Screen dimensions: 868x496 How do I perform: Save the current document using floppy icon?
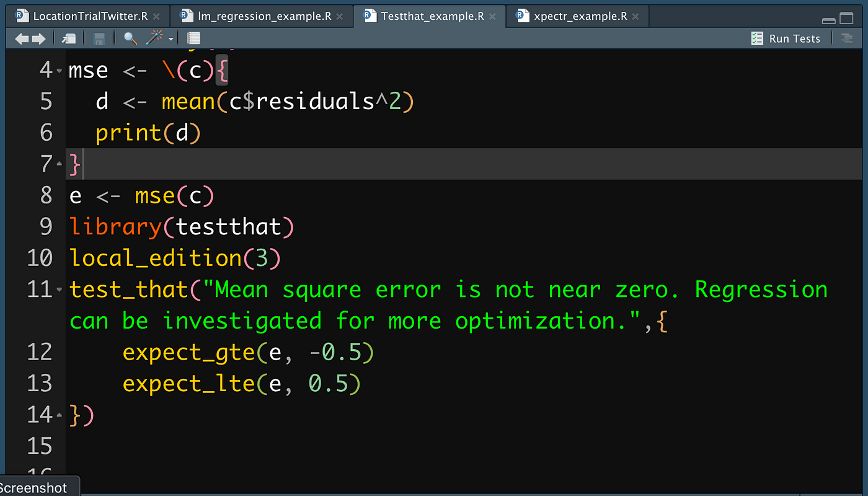pos(99,38)
